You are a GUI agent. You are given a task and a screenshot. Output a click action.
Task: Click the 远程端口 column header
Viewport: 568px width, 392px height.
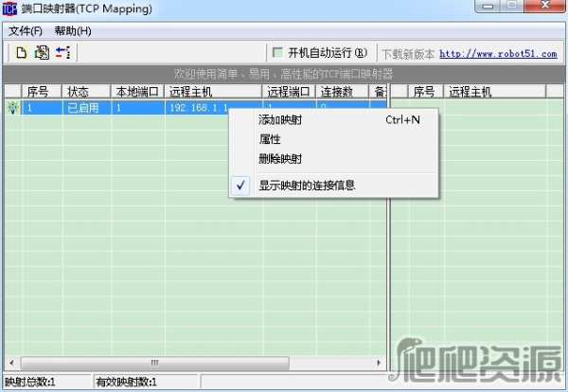pyautogui.click(x=289, y=92)
